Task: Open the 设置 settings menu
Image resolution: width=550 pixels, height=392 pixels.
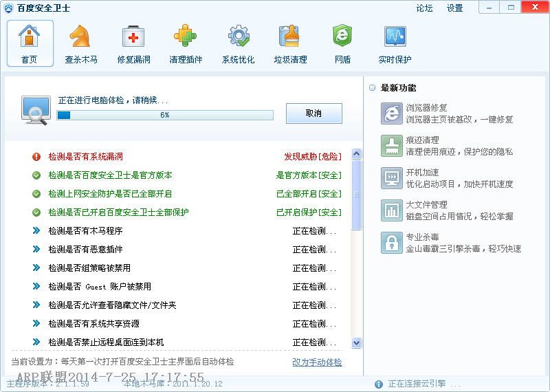Action: click(x=455, y=8)
